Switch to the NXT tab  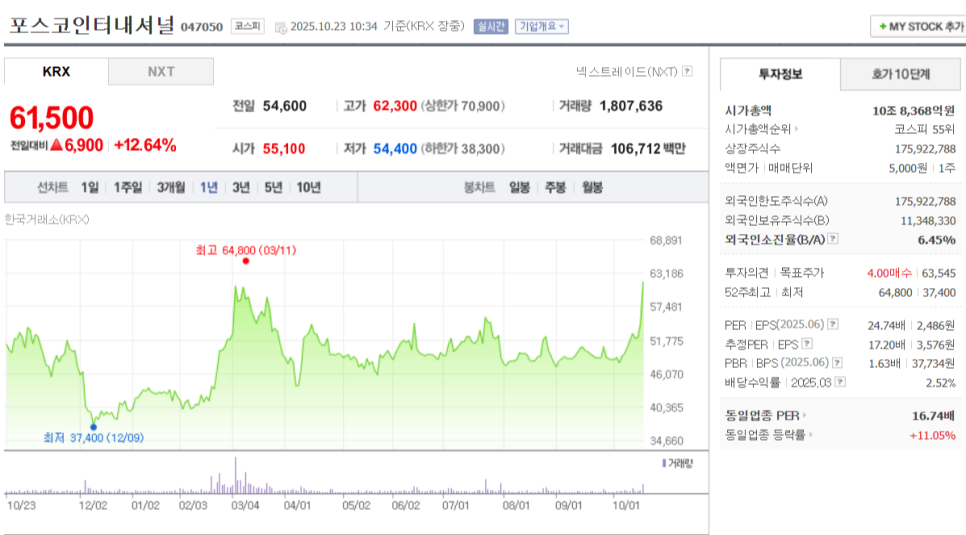click(161, 71)
